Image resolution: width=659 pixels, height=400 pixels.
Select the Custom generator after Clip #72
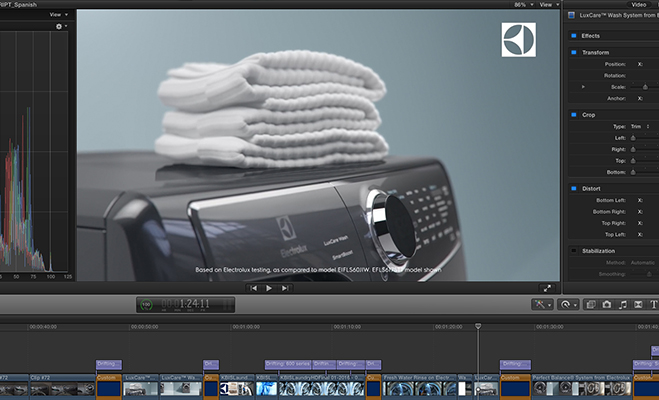pyautogui.click(x=109, y=385)
